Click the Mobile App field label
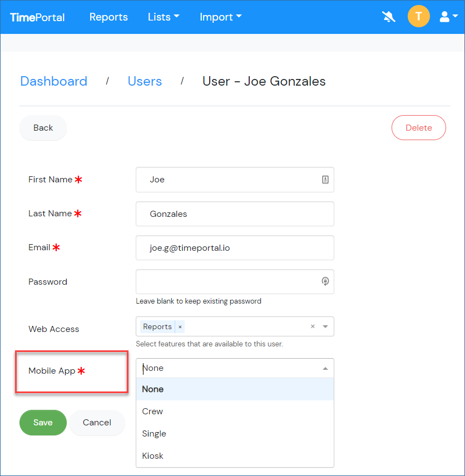 click(52, 371)
